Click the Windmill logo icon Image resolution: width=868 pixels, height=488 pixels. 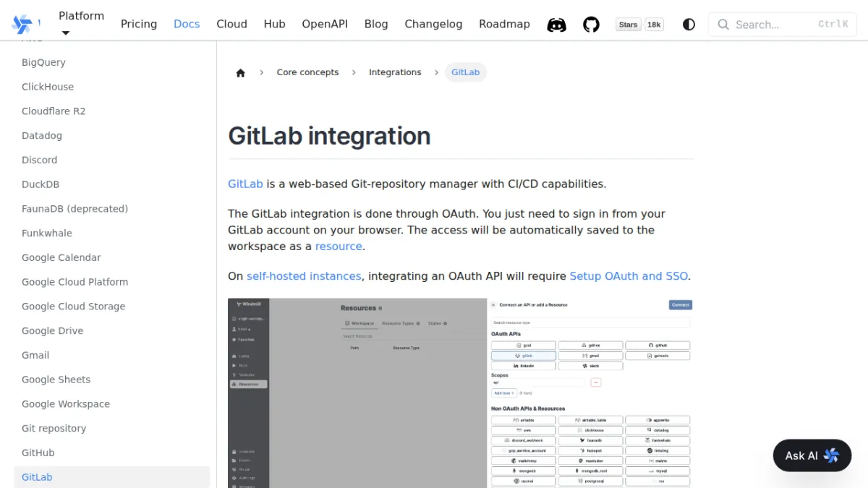coord(22,24)
